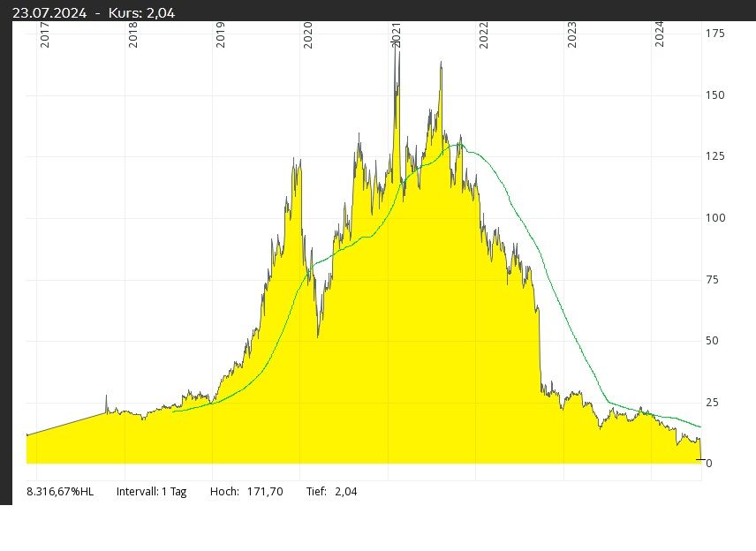This screenshot has width=756, height=551.
Task: Click the 2017 year label on the time axis
Action: pyautogui.click(x=46, y=36)
